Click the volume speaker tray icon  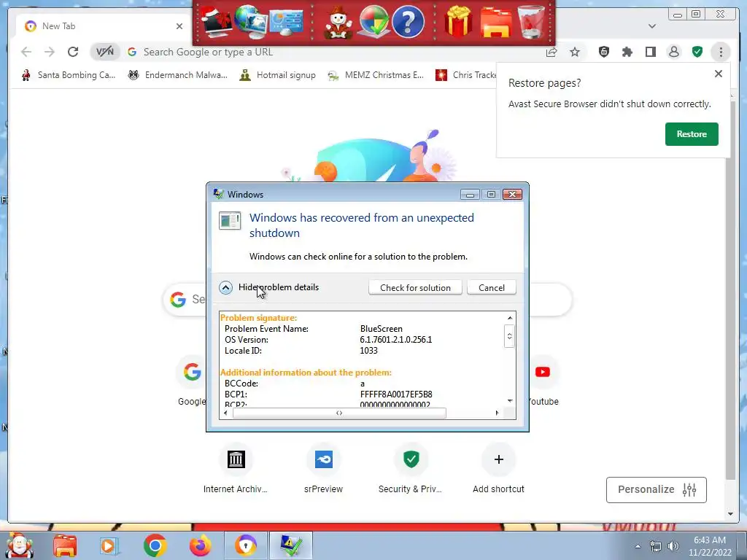[x=673, y=546]
